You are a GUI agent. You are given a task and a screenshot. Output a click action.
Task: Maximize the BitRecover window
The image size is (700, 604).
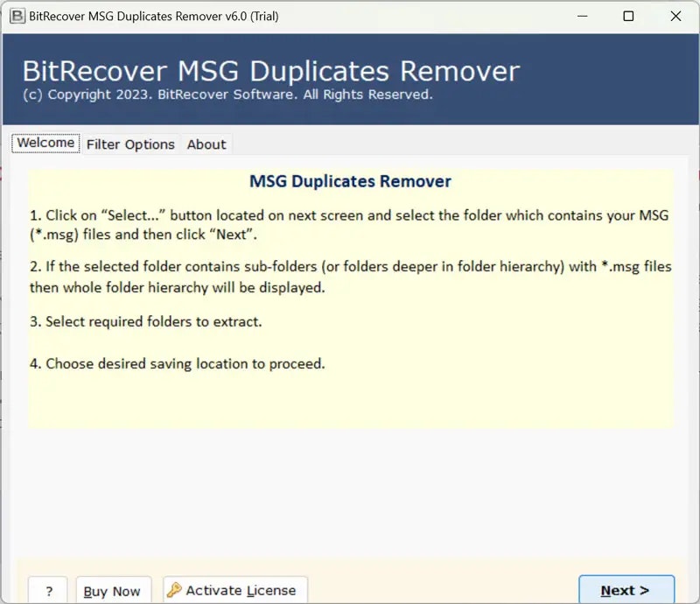pyautogui.click(x=628, y=16)
